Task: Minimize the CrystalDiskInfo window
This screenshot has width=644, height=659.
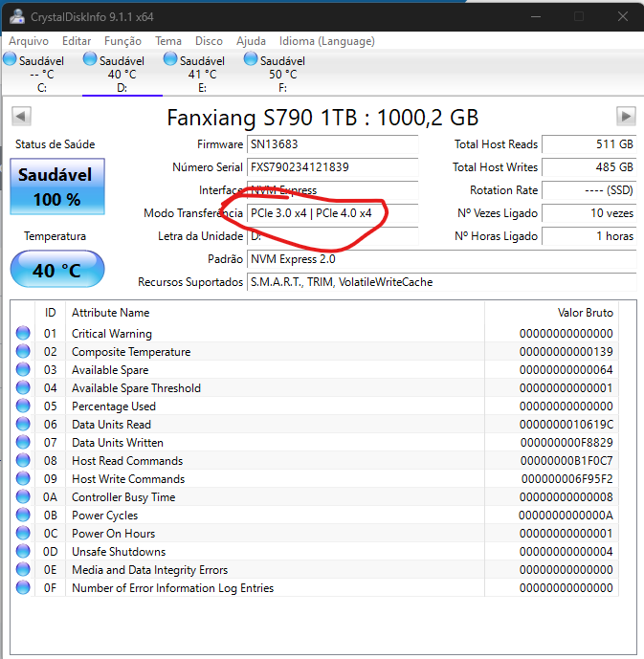Action: coord(536,17)
